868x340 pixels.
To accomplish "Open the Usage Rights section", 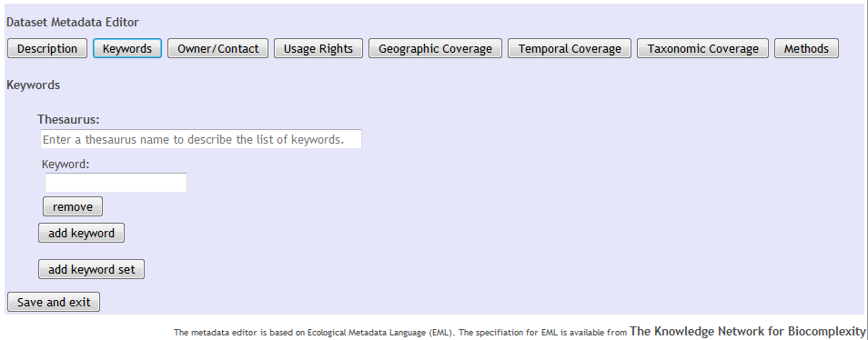I will [x=318, y=49].
